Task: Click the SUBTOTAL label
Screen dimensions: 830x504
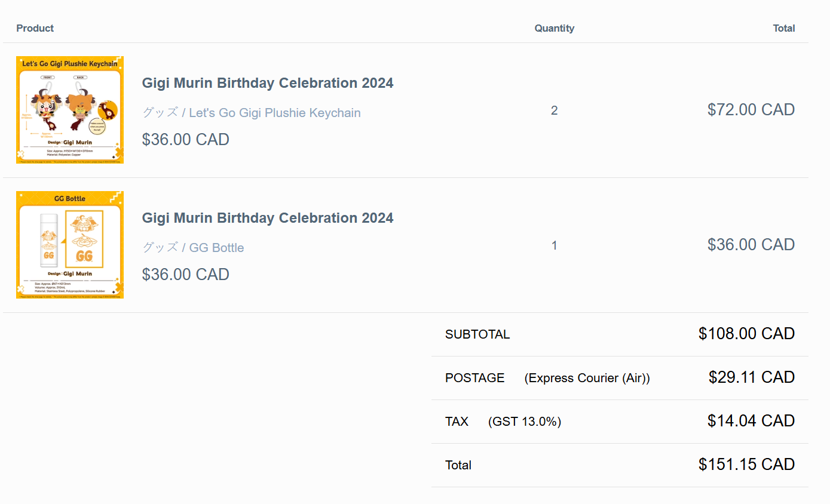Action: tap(477, 334)
